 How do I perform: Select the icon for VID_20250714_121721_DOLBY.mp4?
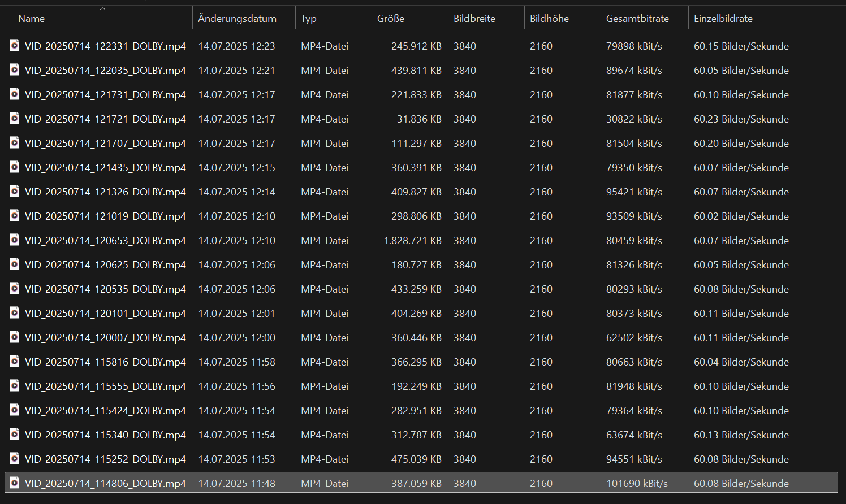click(15, 119)
